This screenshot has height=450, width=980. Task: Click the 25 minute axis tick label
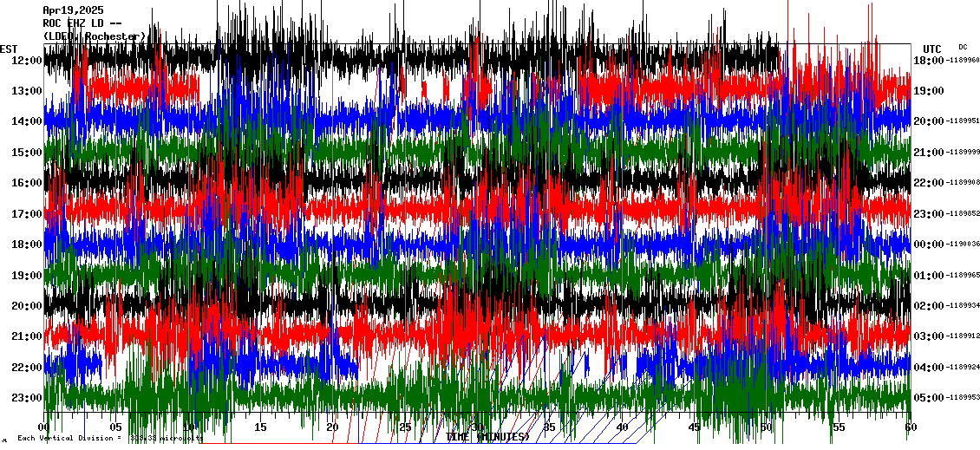(x=405, y=427)
